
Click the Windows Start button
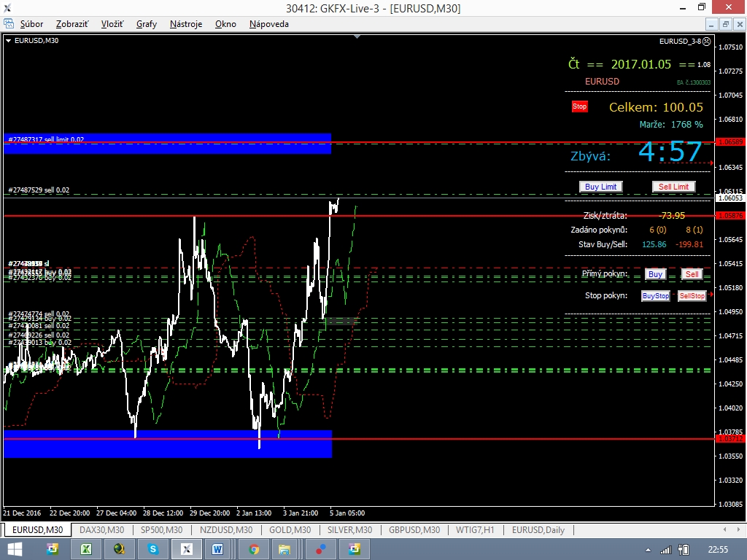point(15,548)
